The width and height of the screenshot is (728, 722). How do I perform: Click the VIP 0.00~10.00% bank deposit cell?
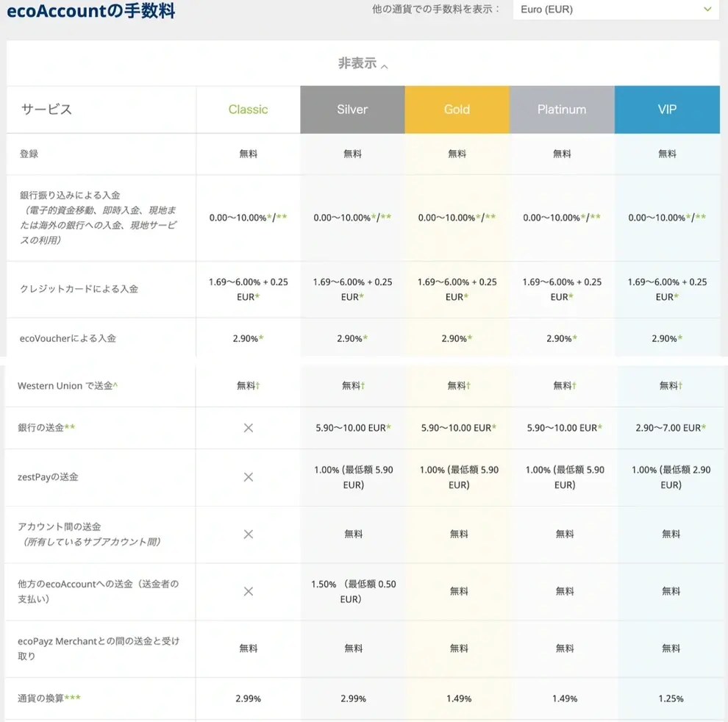click(667, 218)
